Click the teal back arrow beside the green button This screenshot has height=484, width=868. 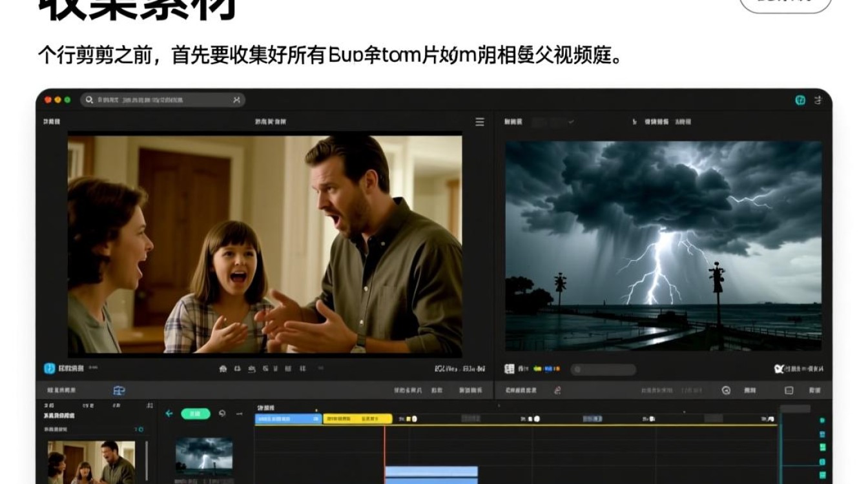169,414
